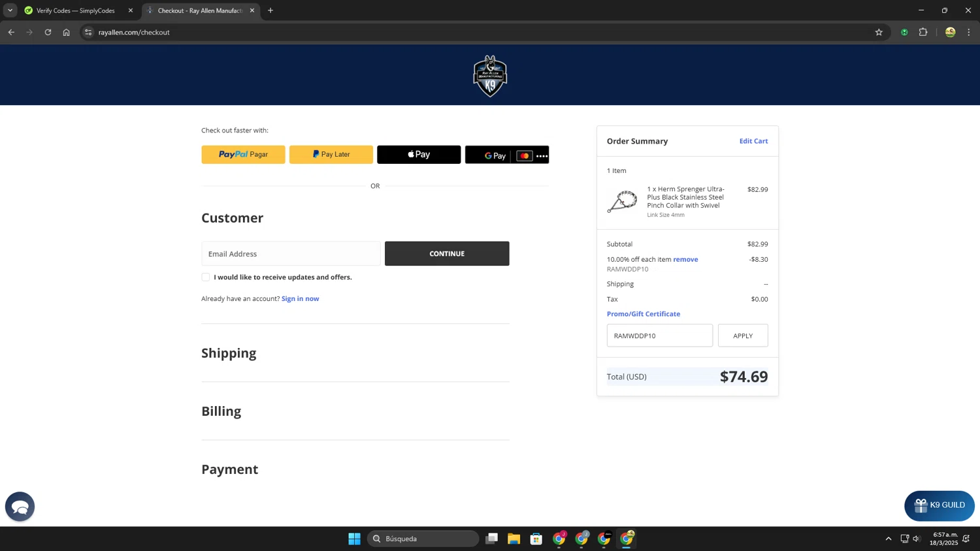The height and width of the screenshot is (551, 980).
Task: Click the address bar URL rayallen.com/checkout
Action: 134,32
